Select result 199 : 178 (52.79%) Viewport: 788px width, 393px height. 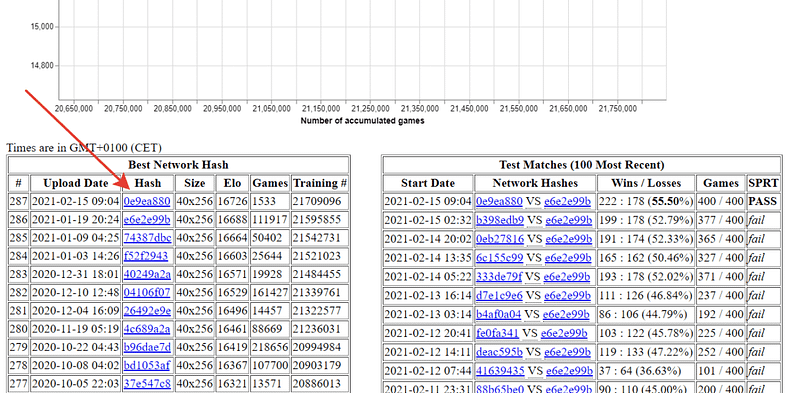click(646, 220)
